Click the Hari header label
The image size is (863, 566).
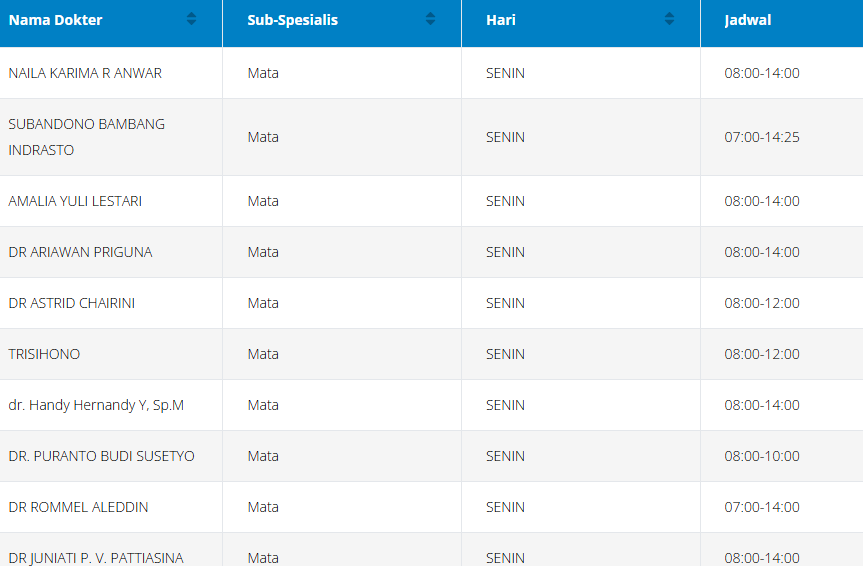pos(501,20)
